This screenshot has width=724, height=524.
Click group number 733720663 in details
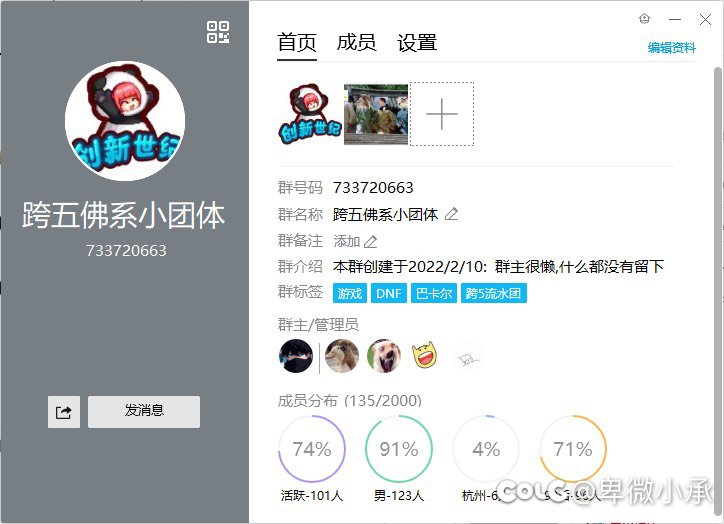[x=373, y=187]
